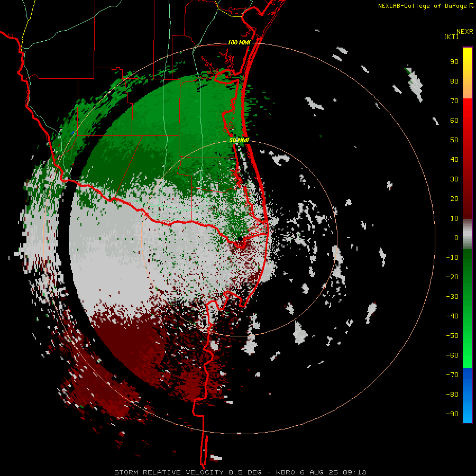The height and width of the screenshot is (476, 476).
Task: Click the 70 value on the velocity scale
Action: (454, 101)
